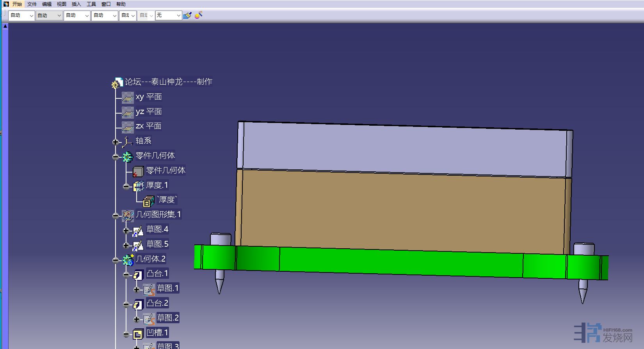Click the green base plate of model

click(x=390, y=262)
